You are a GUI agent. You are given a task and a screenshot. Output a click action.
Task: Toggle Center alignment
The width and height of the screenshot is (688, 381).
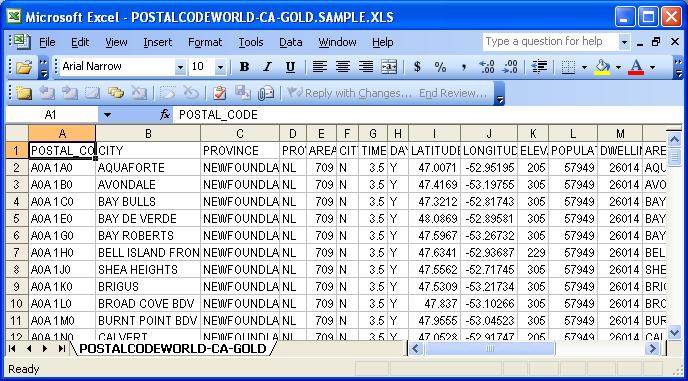(x=343, y=67)
